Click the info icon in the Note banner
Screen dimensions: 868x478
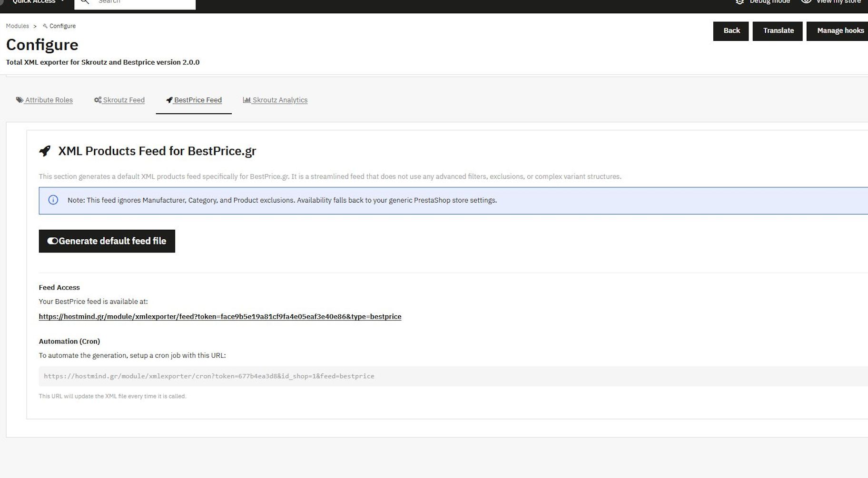(x=53, y=200)
